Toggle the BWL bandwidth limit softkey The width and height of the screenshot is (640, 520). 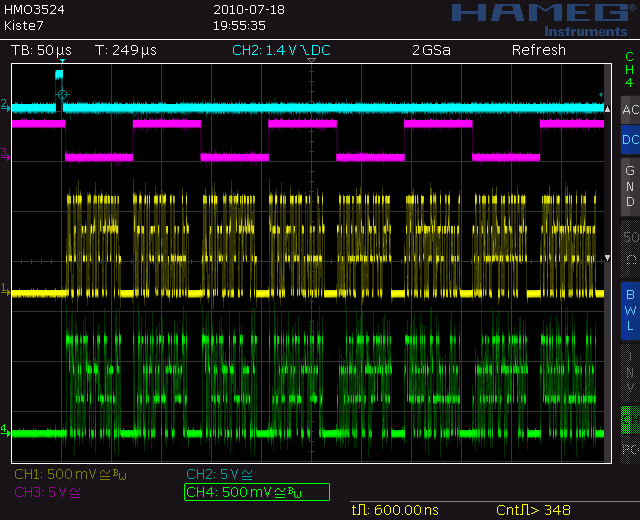[x=630, y=311]
